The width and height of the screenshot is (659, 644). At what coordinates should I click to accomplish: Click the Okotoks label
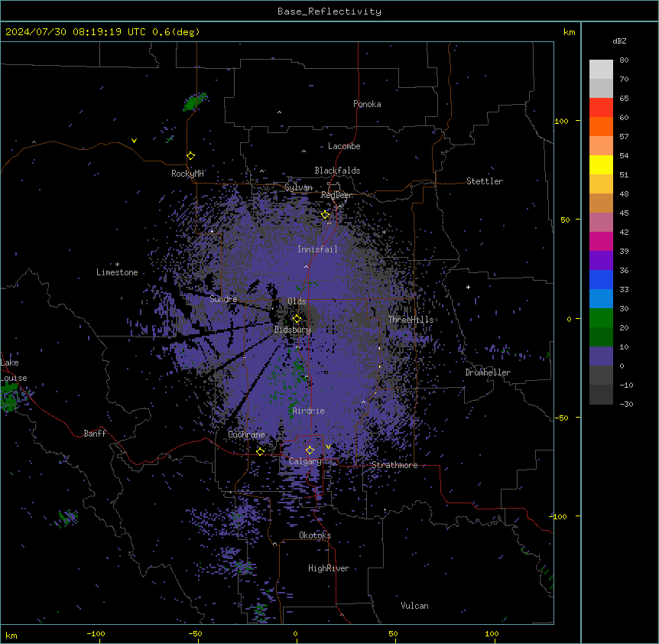point(315,535)
